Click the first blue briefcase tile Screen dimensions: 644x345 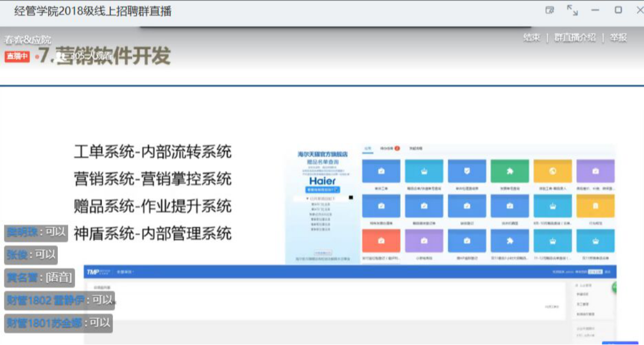click(381, 171)
